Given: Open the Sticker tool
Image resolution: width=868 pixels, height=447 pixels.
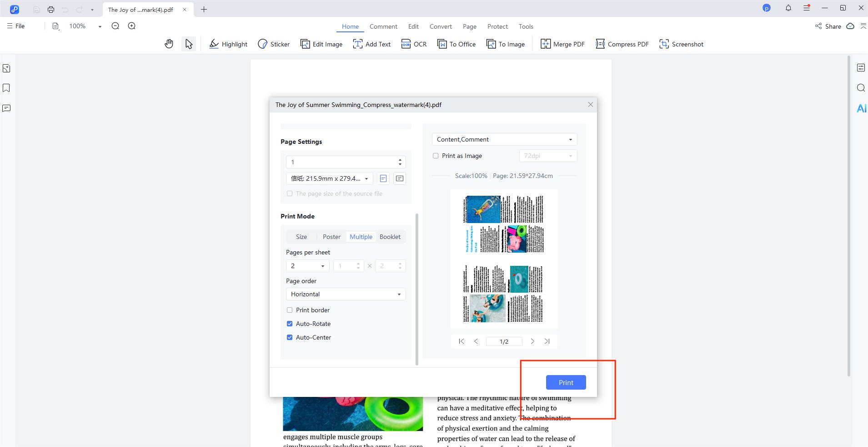Looking at the screenshot, I should 274,44.
